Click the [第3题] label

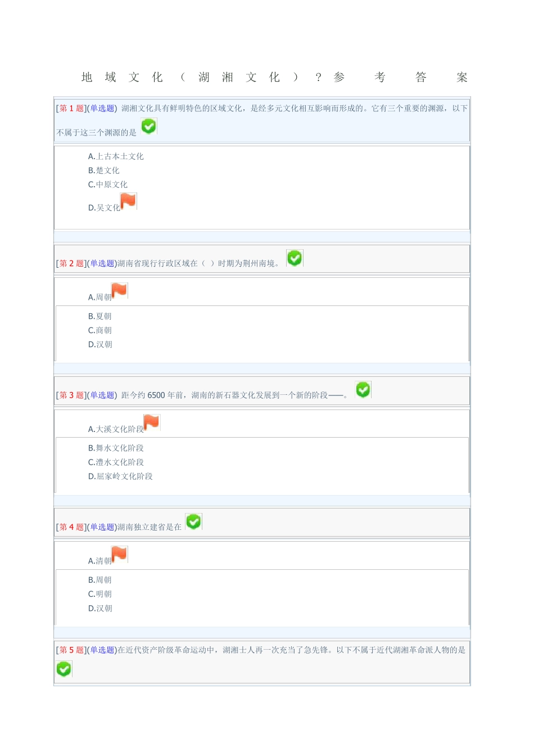tap(71, 395)
